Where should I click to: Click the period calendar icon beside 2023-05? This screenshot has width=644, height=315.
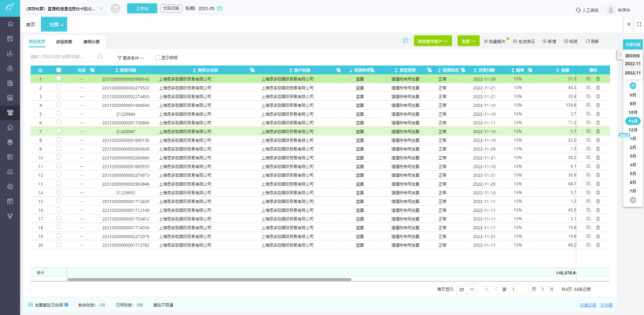[x=221, y=9]
